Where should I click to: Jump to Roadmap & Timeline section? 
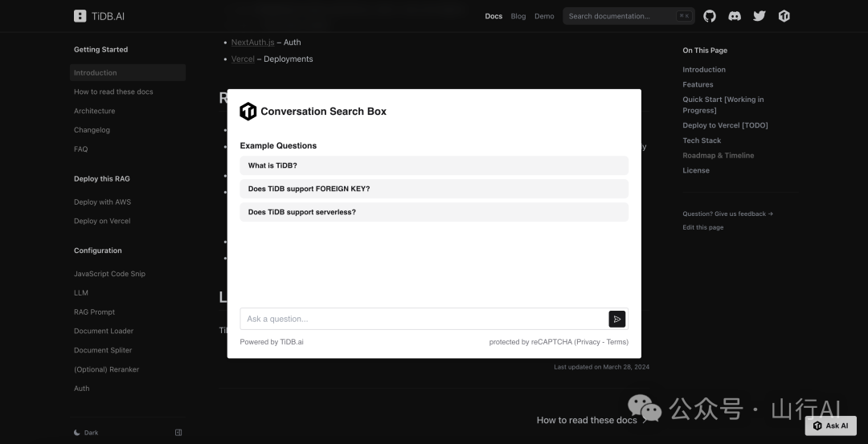[x=719, y=156]
